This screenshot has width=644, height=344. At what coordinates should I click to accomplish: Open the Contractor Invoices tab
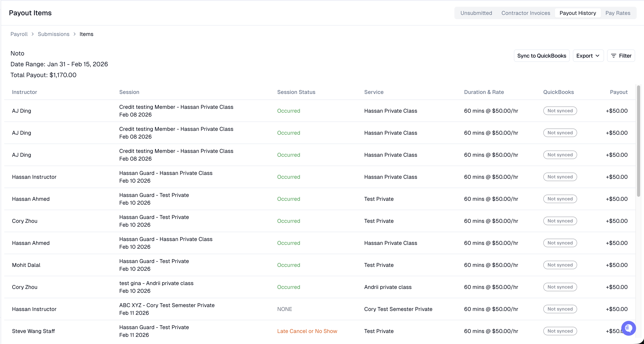[526, 13]
